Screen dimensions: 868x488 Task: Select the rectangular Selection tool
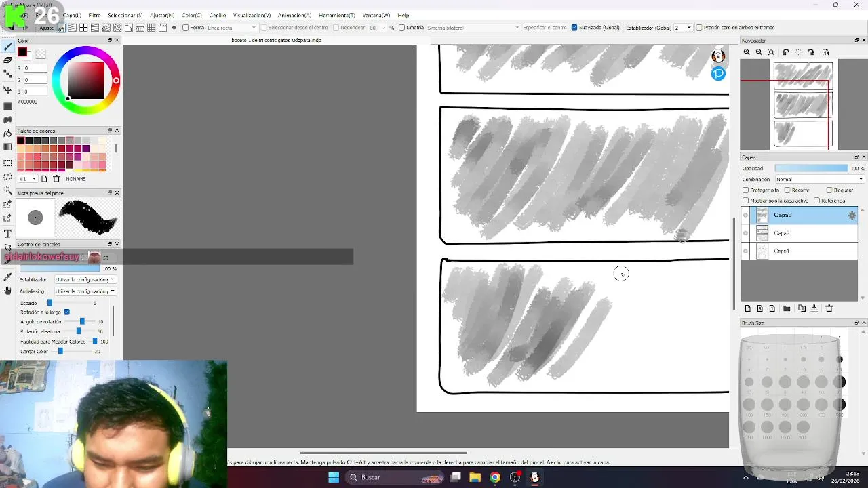tap(7, 163)
